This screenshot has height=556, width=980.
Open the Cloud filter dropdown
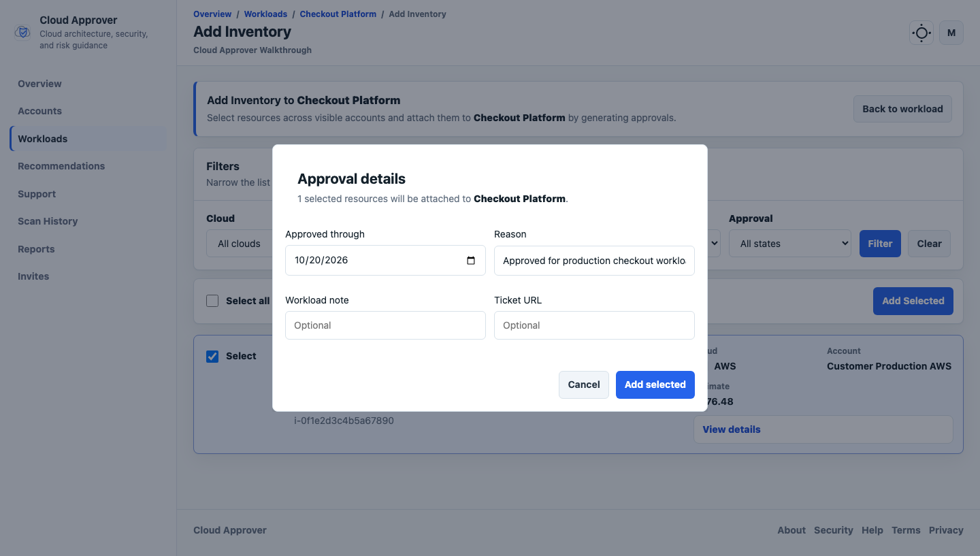(240, 244)
